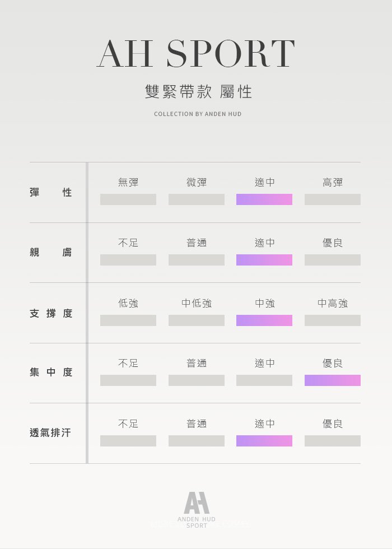Select the 彈性 row label
Image resolution: width=392 pixels, height=549 pixels.
[x=51, y=192]
